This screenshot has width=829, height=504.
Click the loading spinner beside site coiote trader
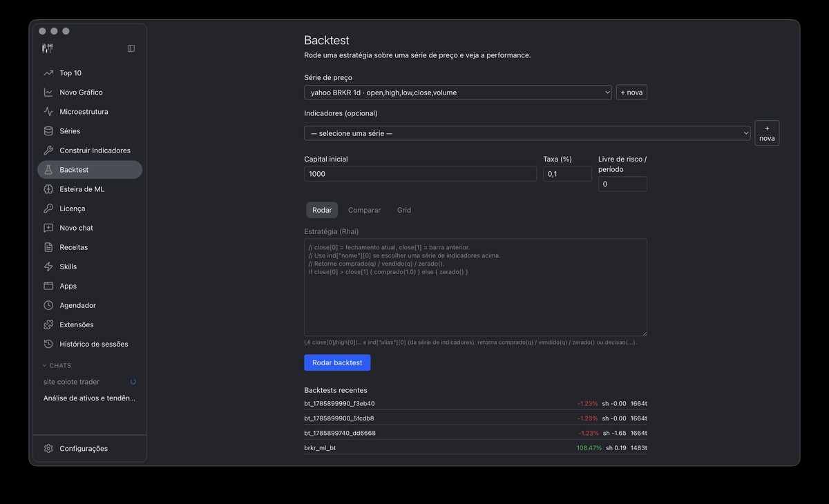pos(133,381)
